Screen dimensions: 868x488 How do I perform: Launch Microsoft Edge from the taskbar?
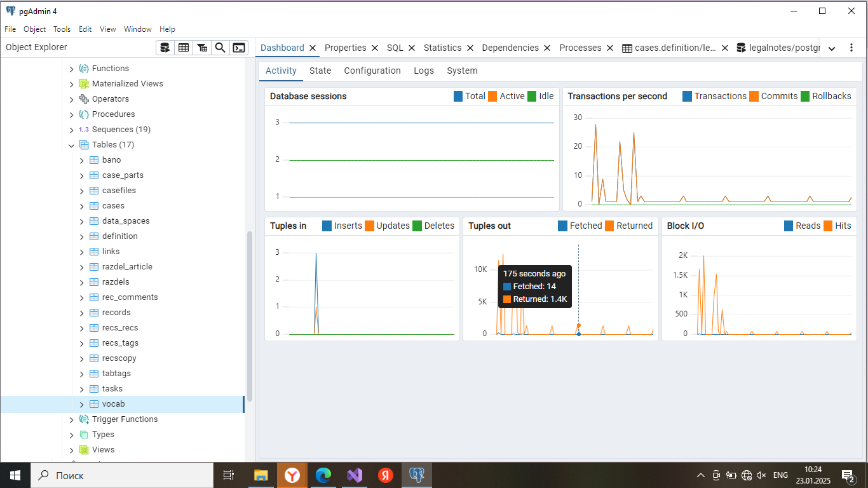tap(323, 475)
